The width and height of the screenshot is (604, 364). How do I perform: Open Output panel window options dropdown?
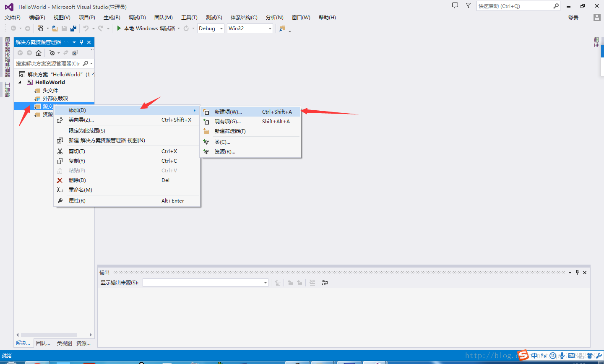point(570,272)
